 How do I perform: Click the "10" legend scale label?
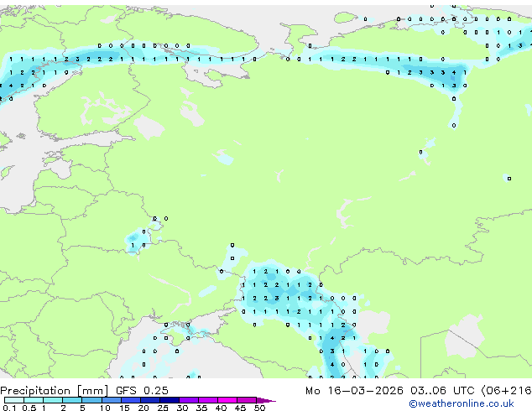[x=105, y=408]
